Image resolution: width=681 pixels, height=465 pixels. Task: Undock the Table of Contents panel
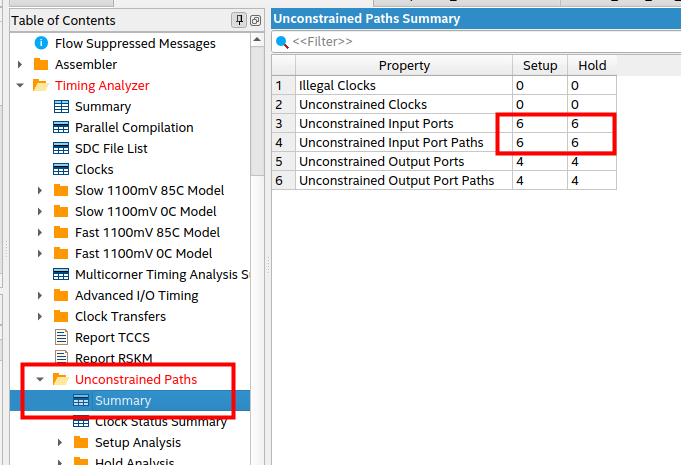[255, 20]
